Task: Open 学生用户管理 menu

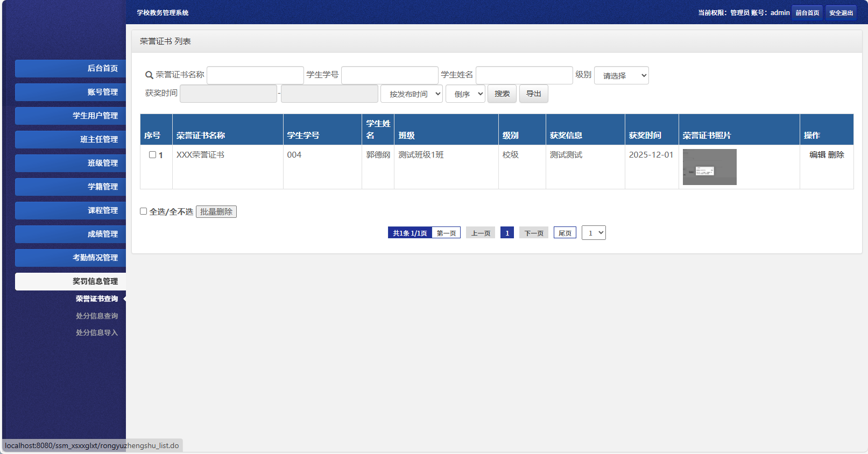Action: coord(70,116)
